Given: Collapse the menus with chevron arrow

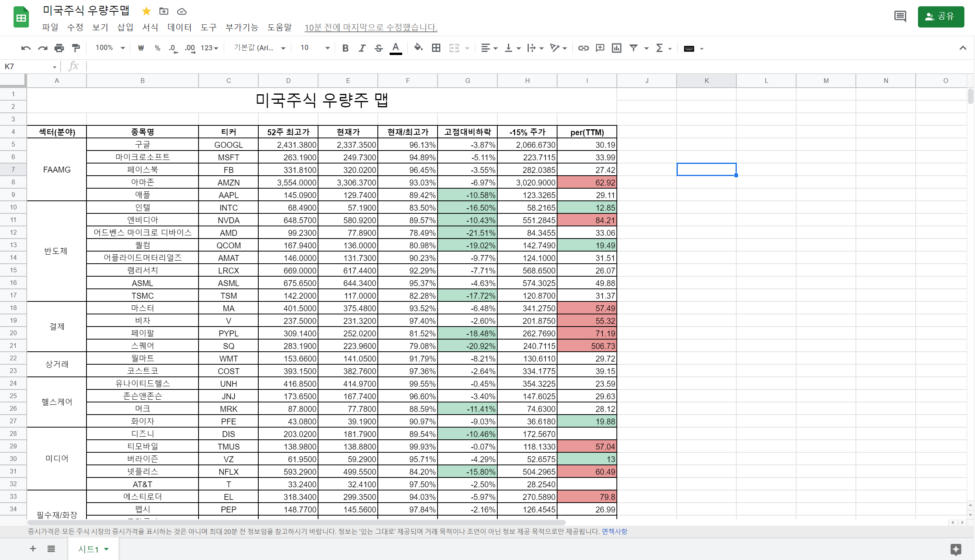Looking at the screenshot, I should (x=963, y=48).
